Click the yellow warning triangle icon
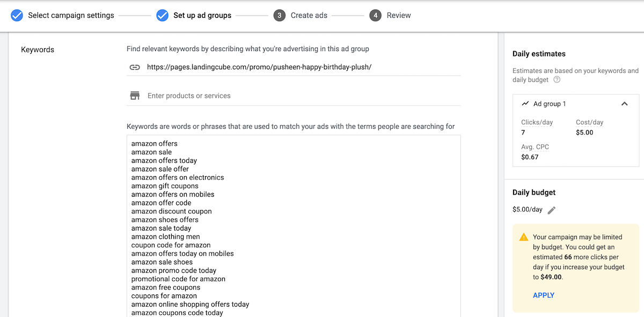 tap(523, 237)
